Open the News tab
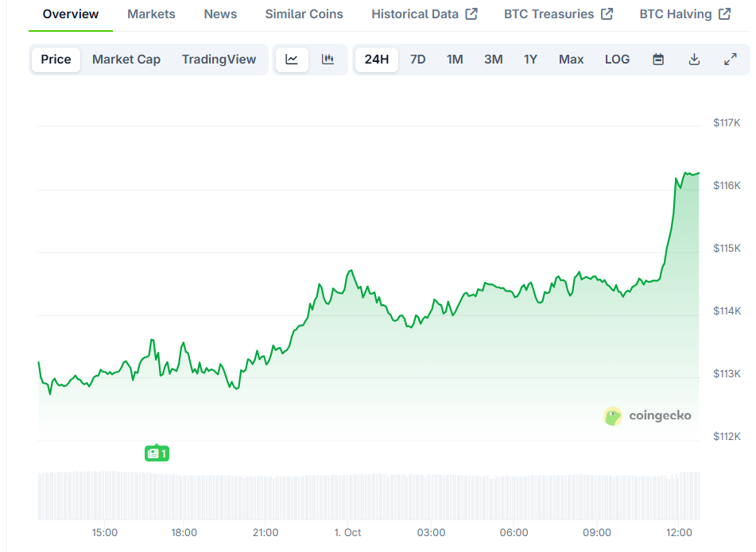 220,14
